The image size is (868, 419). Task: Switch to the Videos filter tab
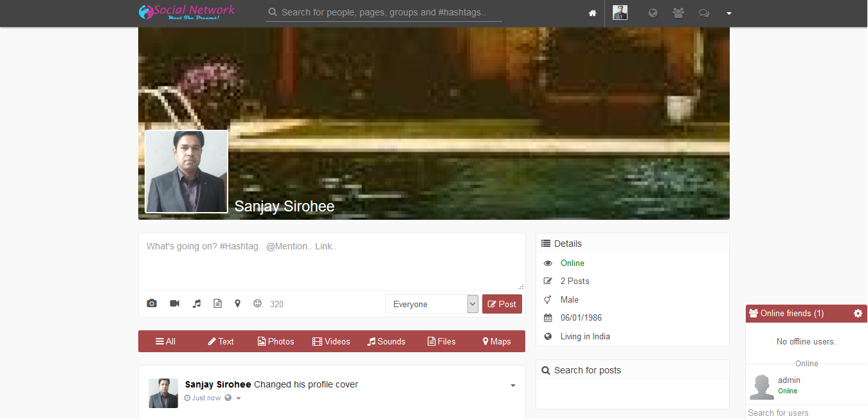tap(331, 341)
